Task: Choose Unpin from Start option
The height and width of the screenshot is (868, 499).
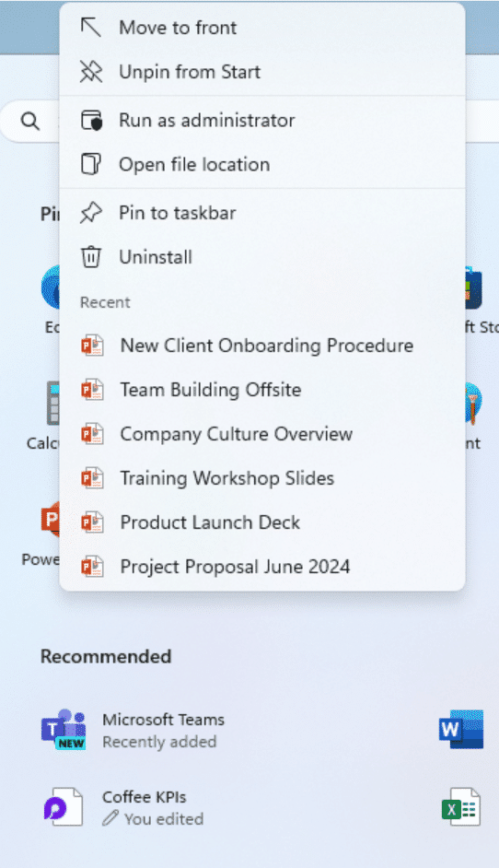Action: point(262,72)
